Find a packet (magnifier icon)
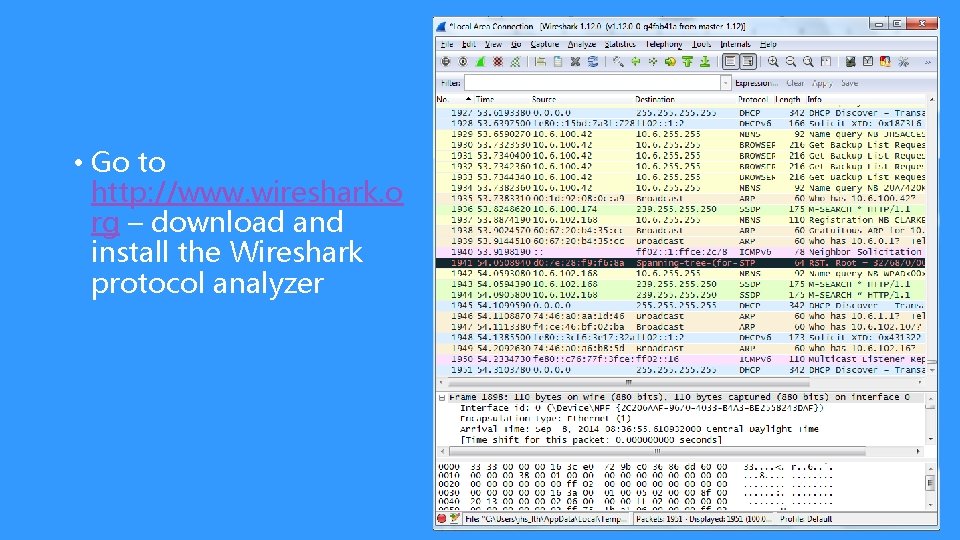 618,62
